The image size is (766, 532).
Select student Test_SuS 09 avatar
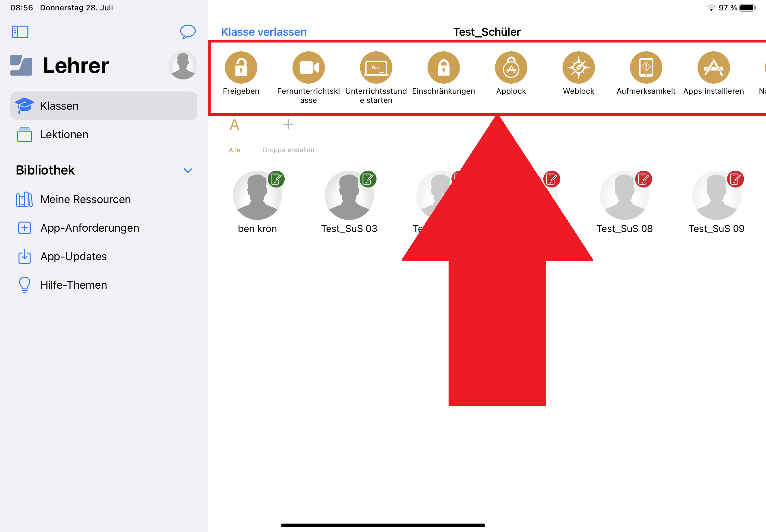pos(717,195)
